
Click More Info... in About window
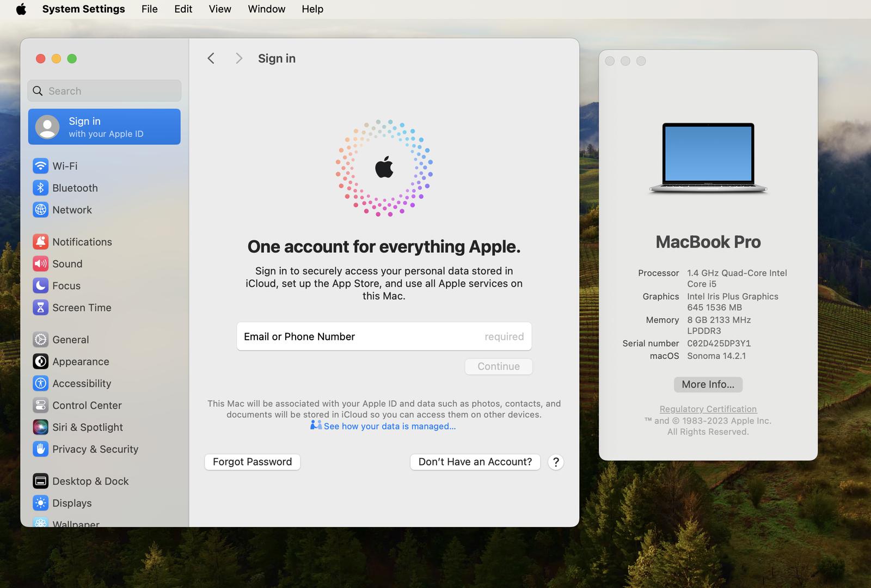(708, 384)
